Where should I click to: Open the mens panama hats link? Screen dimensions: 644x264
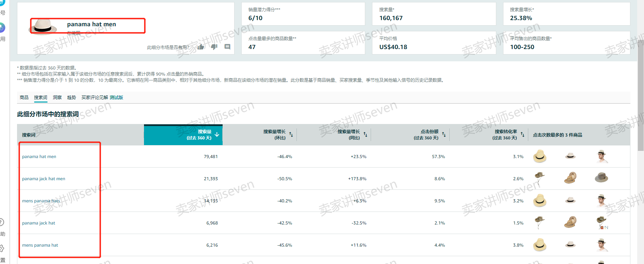41,201
